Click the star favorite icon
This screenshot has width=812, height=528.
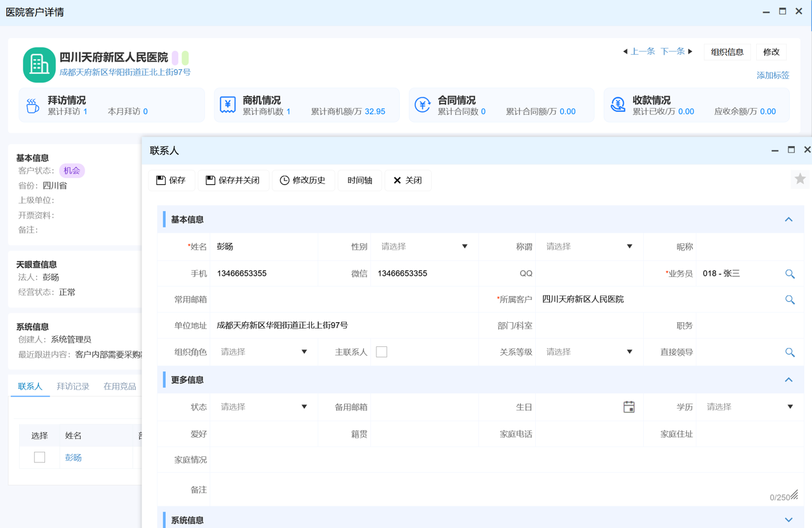click(x=800, y=180)
